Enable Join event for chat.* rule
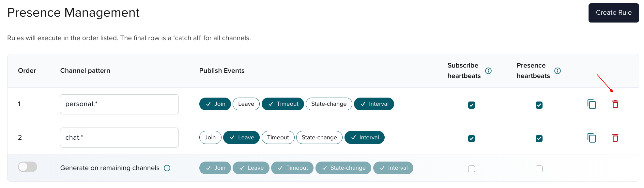Screen dimensions: 644x188 [x=210, y=137]
